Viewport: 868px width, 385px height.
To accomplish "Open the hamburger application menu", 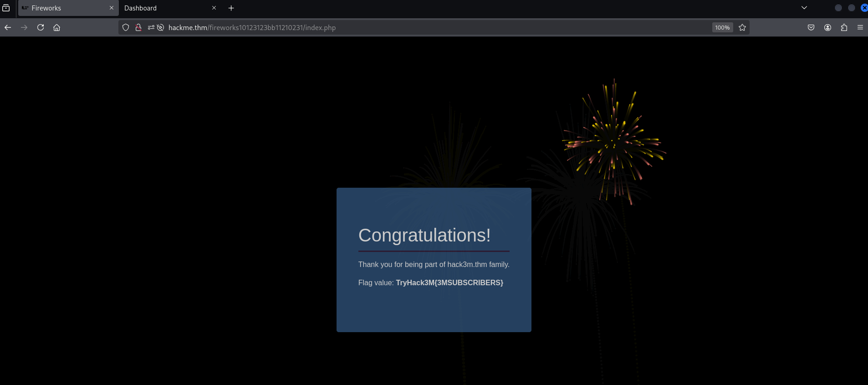I will click(860, 27).
